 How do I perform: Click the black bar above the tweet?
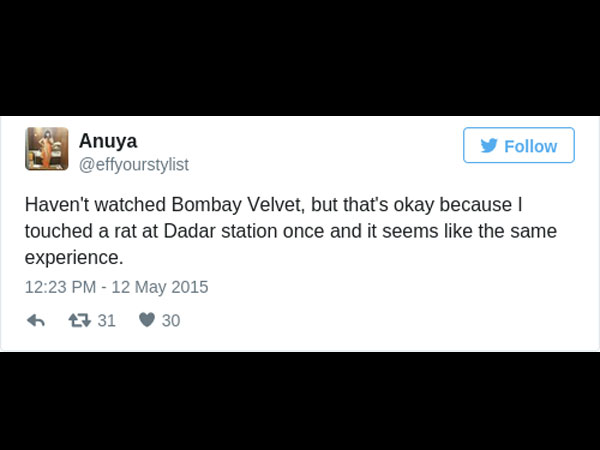tap(300, 55)
